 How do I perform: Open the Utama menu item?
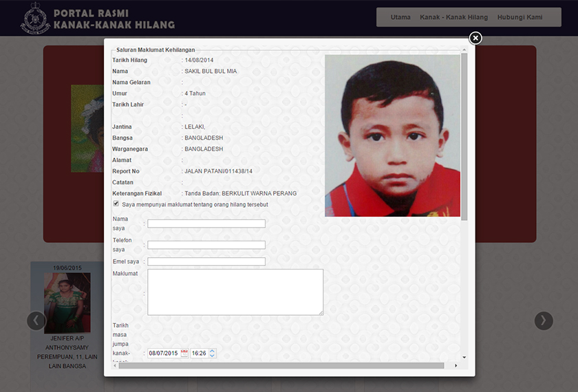click(x=400, y=17)
